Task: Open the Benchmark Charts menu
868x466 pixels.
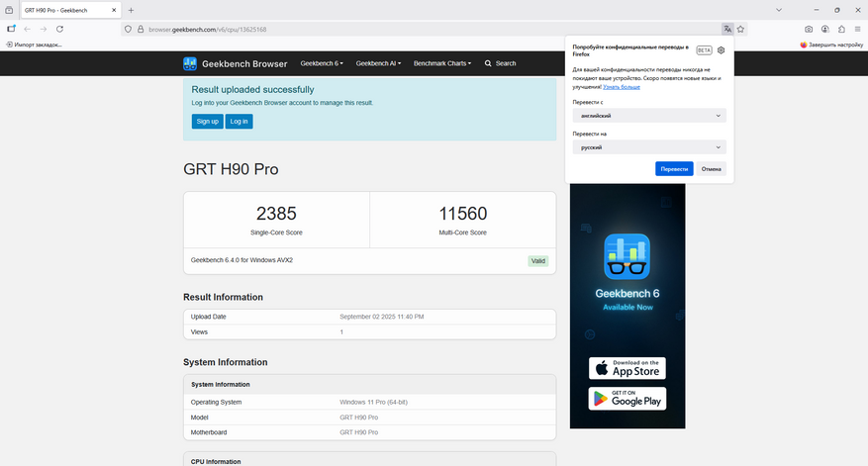Action: point(442,63)
